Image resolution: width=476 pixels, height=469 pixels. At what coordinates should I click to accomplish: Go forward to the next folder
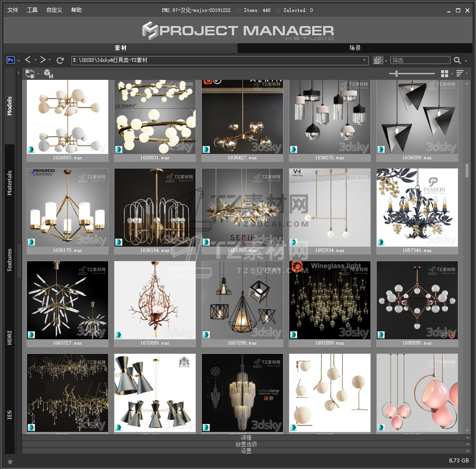43,60
